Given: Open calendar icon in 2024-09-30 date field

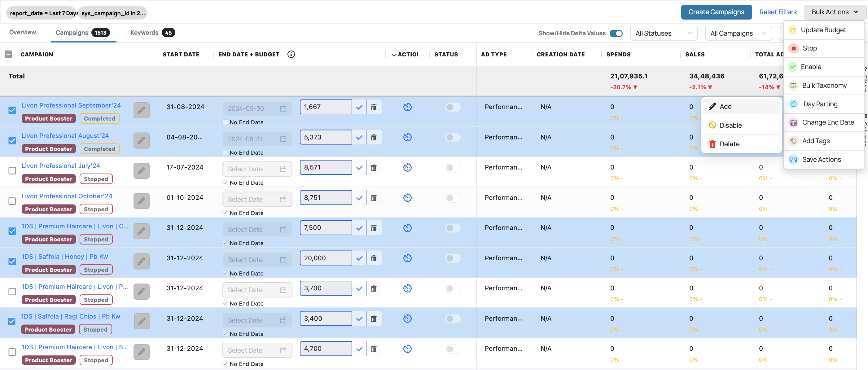Looking at the screenshot, I should coord(283,108).
